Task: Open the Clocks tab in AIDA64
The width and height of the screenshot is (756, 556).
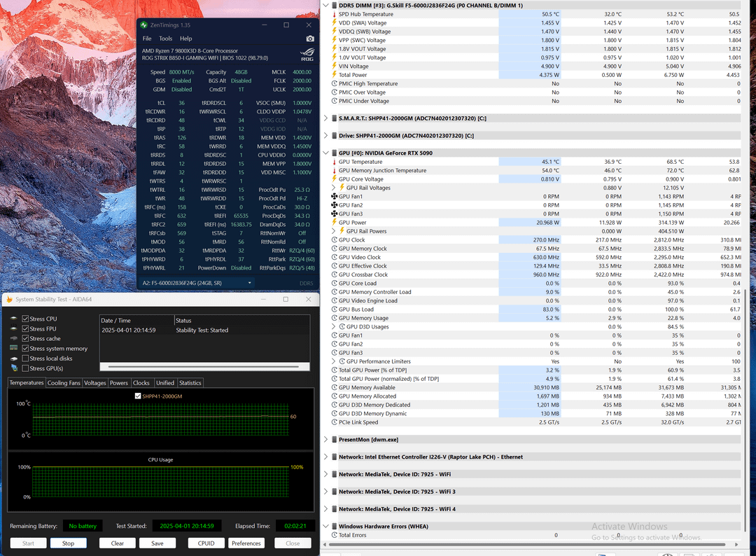Action: [x=141, y=383]
